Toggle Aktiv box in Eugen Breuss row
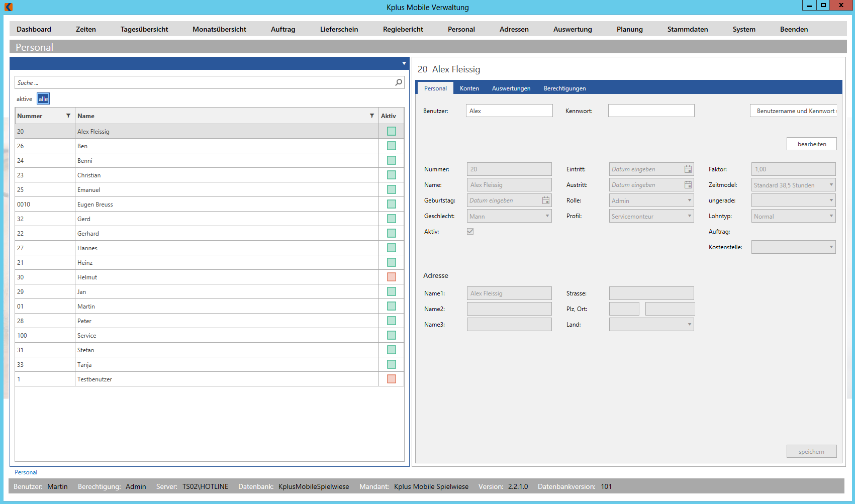Viewport: 855px width, 504px height. [392, 204]
